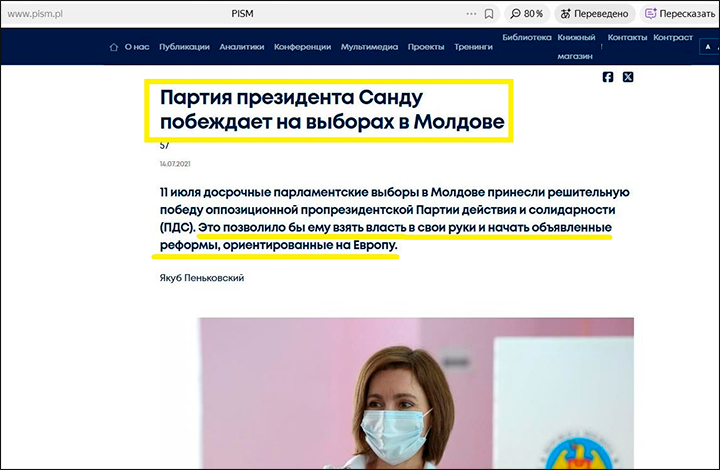Follow the Контраст link

(x=673, y=37)
